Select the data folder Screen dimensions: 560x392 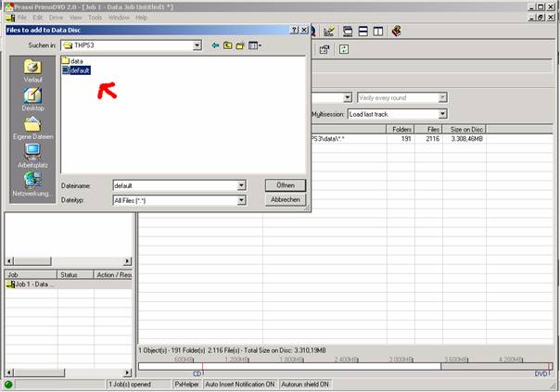(x=75, y=61)
